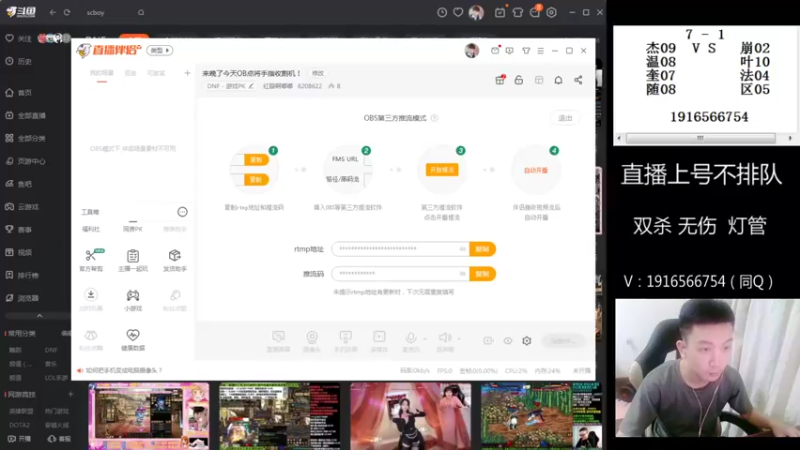Toggle the preview eye icon

pyautogui.click(x=508, y=340)
